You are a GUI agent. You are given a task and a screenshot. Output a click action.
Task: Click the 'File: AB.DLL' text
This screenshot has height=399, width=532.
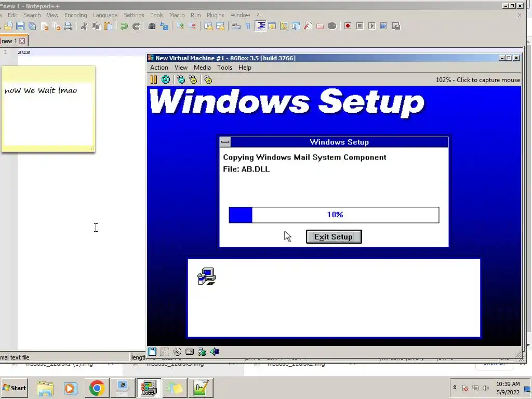(x=246, y=169)
